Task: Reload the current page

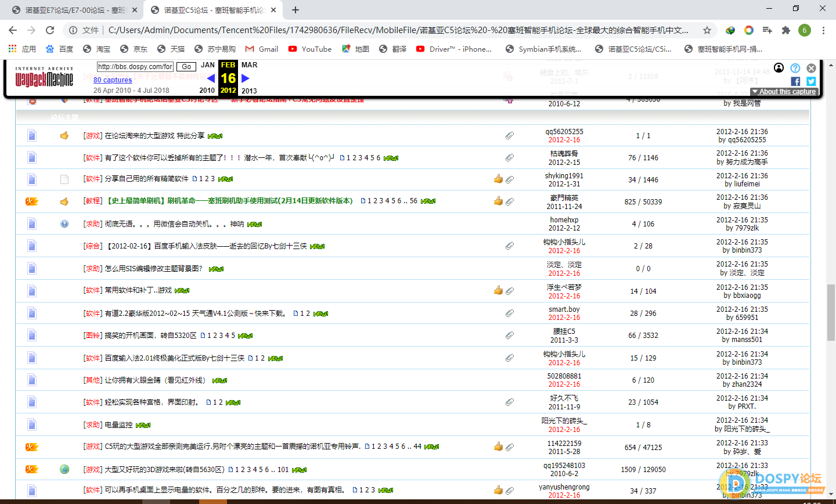Action: 50,30
